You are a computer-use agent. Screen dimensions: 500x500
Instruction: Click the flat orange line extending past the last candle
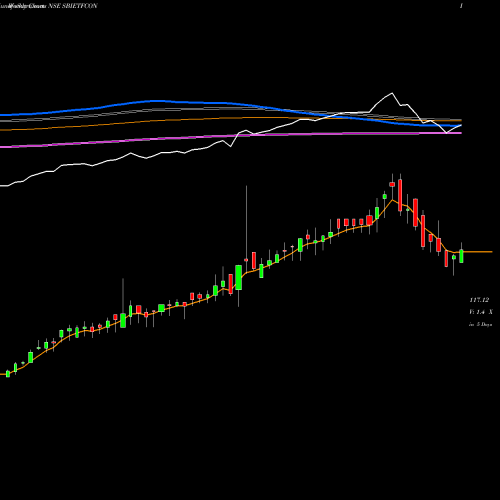478,252
